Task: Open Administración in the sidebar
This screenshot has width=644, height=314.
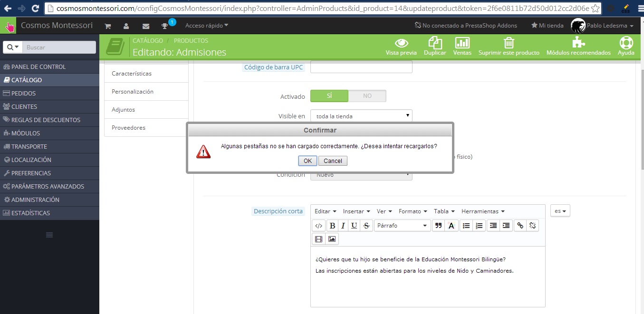Action: coord(49,200)
